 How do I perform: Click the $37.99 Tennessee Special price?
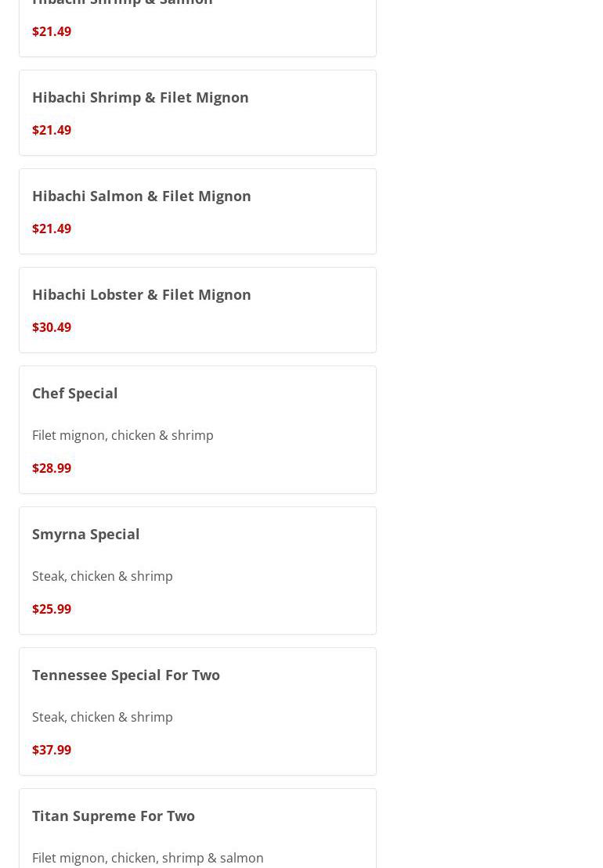pyautogui.click(x=52, y=750)
